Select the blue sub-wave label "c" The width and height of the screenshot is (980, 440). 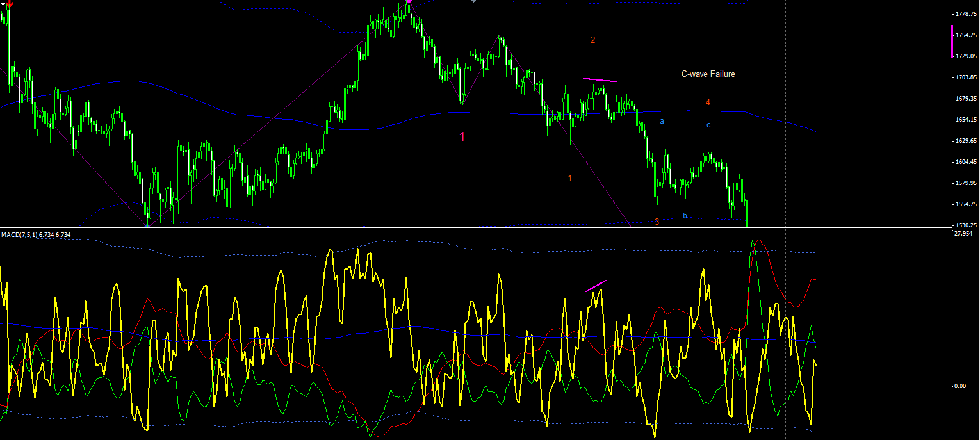(708, 125)
